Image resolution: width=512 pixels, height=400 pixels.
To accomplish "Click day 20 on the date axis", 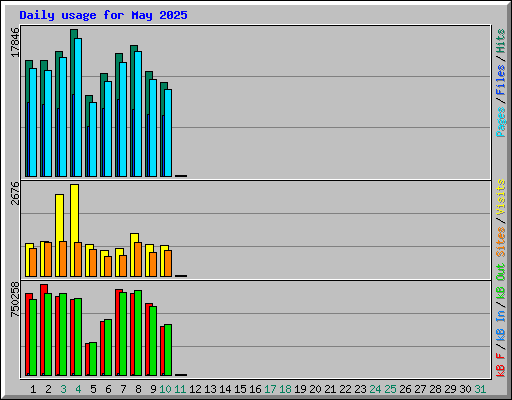I will click(315, 389).
